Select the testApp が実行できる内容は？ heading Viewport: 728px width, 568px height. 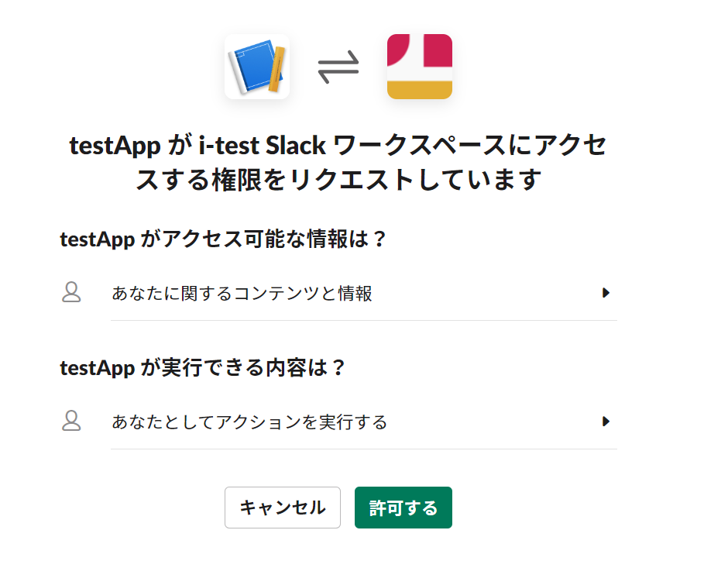202,368
